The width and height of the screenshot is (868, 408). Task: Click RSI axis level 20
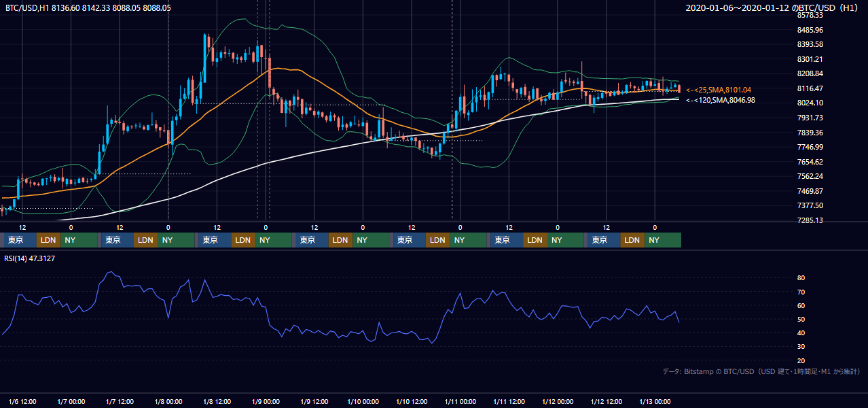801,360
